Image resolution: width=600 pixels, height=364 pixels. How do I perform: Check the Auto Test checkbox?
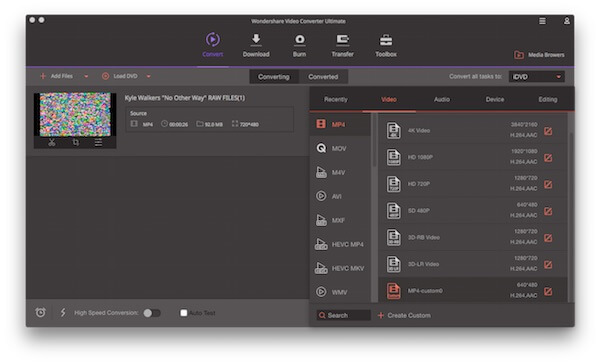point(184,313)
